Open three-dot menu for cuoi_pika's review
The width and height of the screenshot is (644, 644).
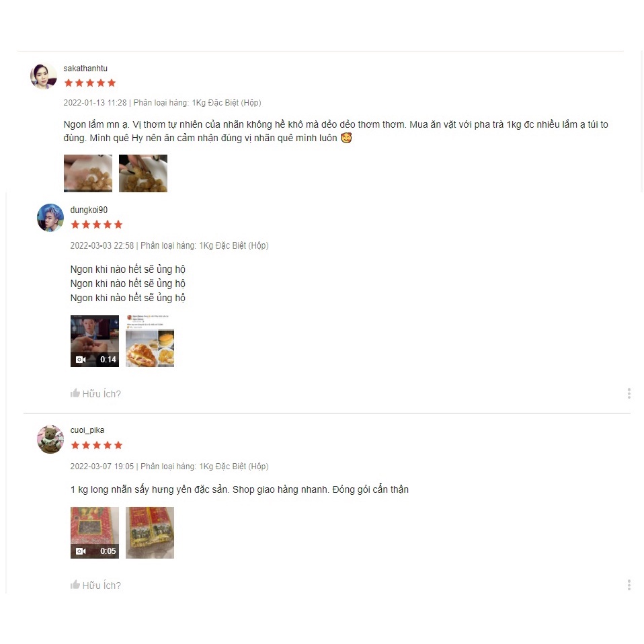tap(629, 585)
